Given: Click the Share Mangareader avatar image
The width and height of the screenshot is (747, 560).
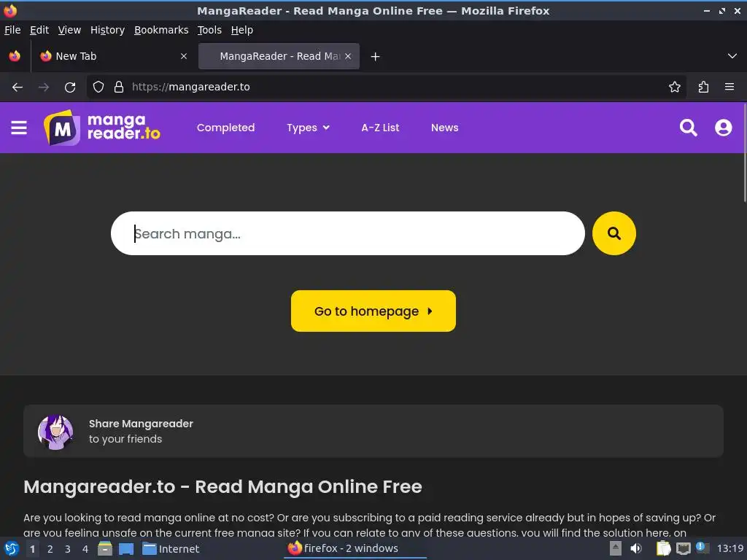Looking at the screenshot, I should [55, 432].
